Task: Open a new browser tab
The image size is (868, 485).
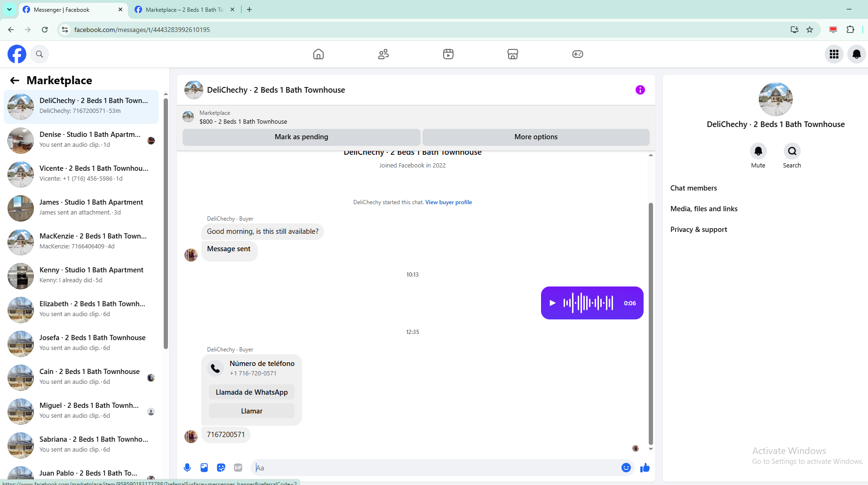Action: click(249, 9)
